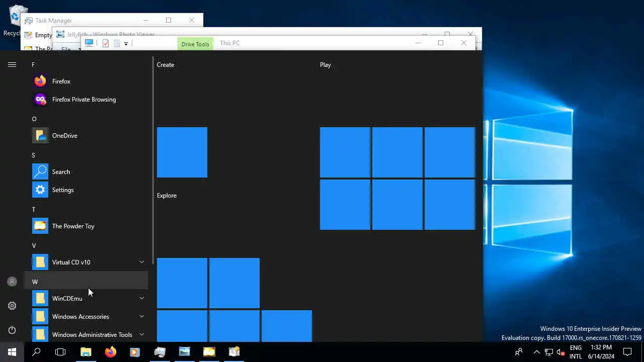Click the Windows Start button on the taskbar
This screenshot has height=362, width=644.
[x=12, y=352]
